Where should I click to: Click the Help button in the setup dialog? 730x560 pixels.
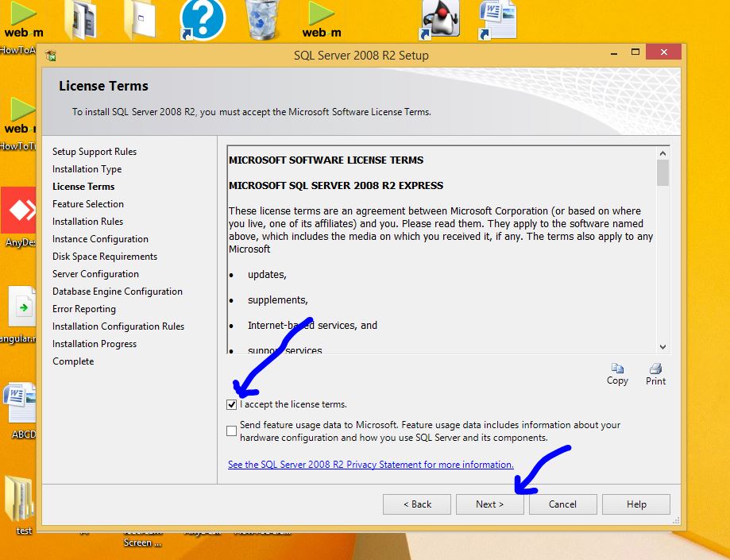coord(635,504)
